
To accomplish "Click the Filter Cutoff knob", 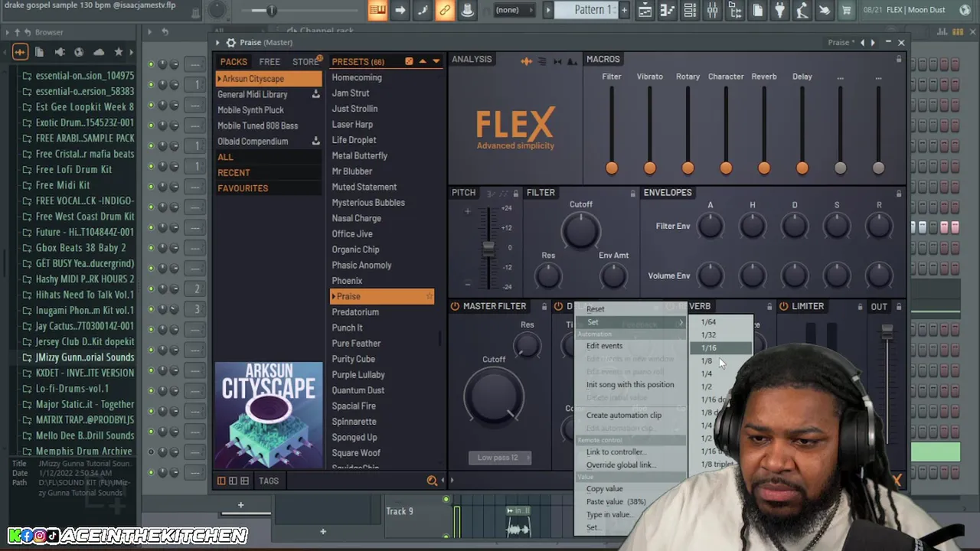I will (x=580, y=231).
